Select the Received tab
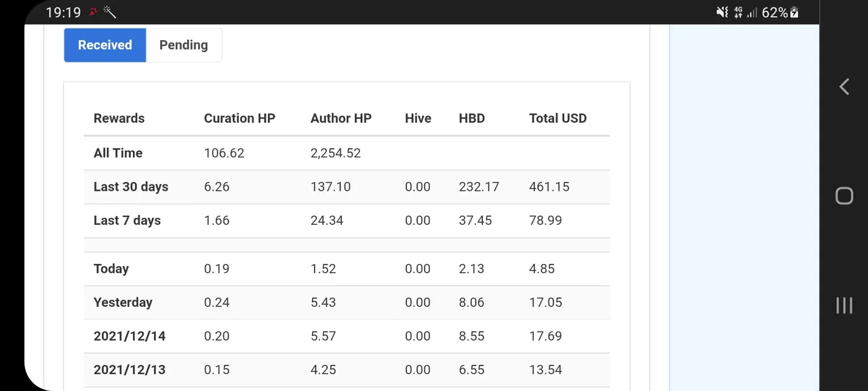Viewport: 868px width, 391px height. click(x=105, y=45)
